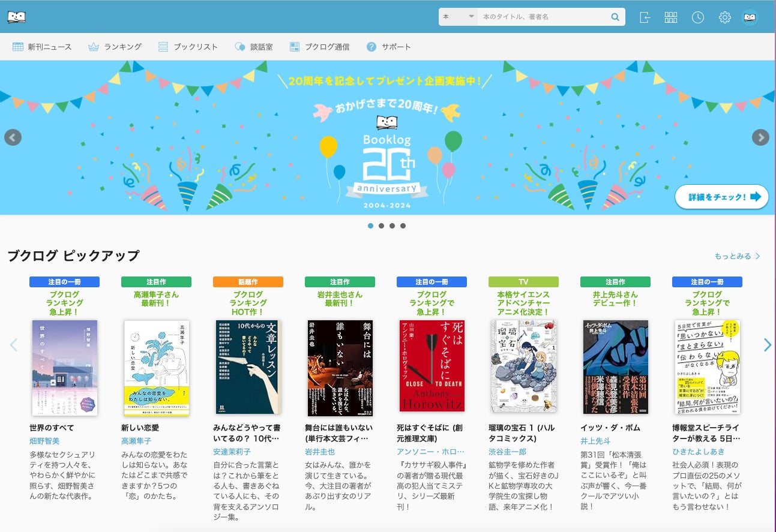The image size is (776, 532).
Task: Select the second carousel dot
Action: click(x=381, y=226)
